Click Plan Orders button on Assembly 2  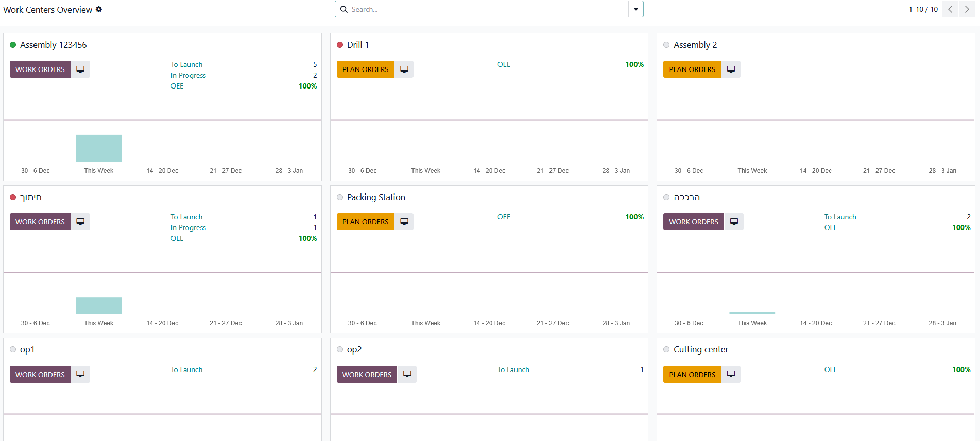tap(692, 69)
